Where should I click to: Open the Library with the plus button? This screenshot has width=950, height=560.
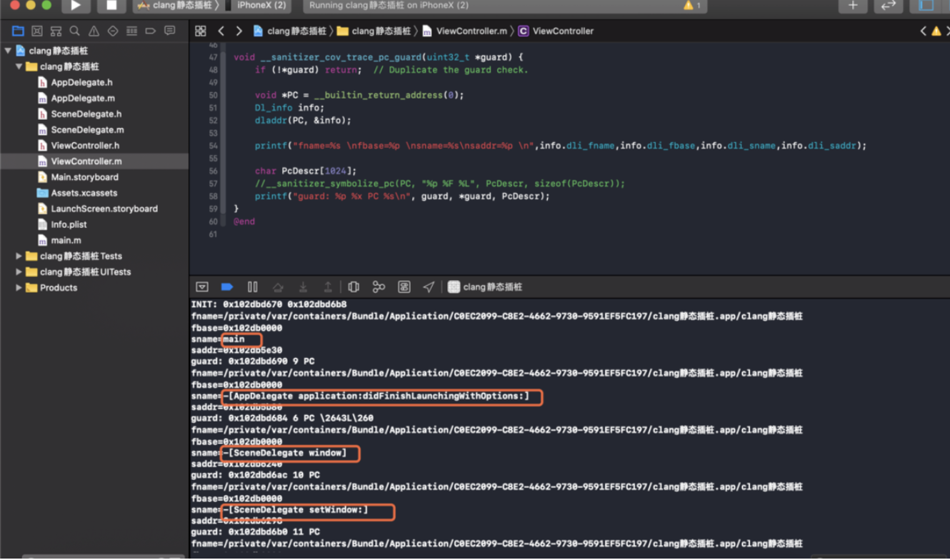pos(853,6)
